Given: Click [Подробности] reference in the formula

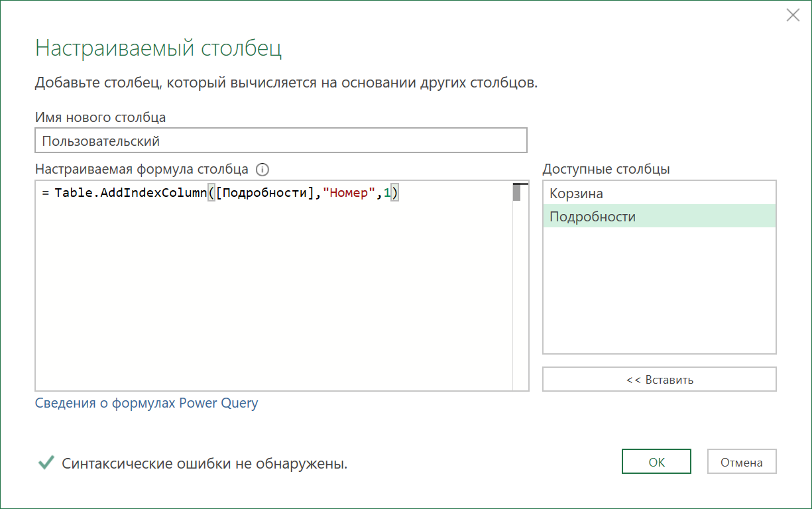Looking at the screenshot, I should 266,194.
